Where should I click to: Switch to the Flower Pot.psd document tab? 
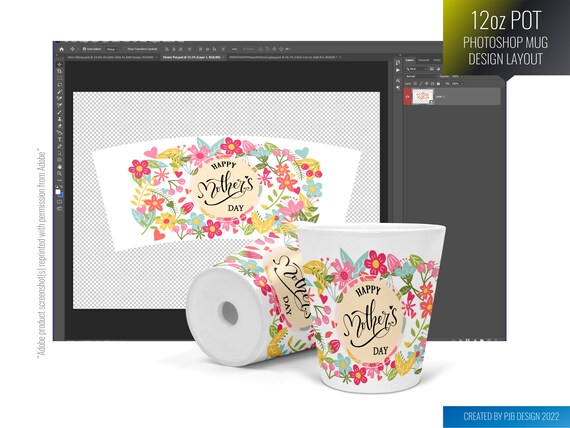(192, 57)
